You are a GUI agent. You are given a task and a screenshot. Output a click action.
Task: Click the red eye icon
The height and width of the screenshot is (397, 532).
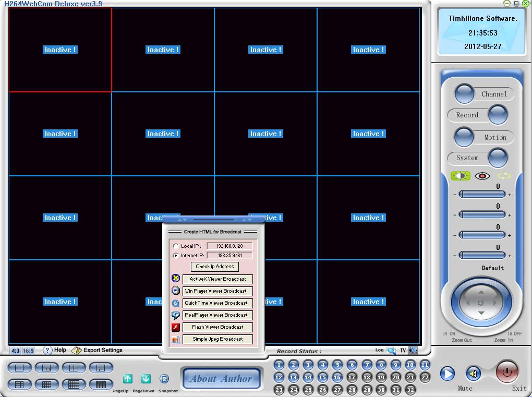click(x=482, y=176)
